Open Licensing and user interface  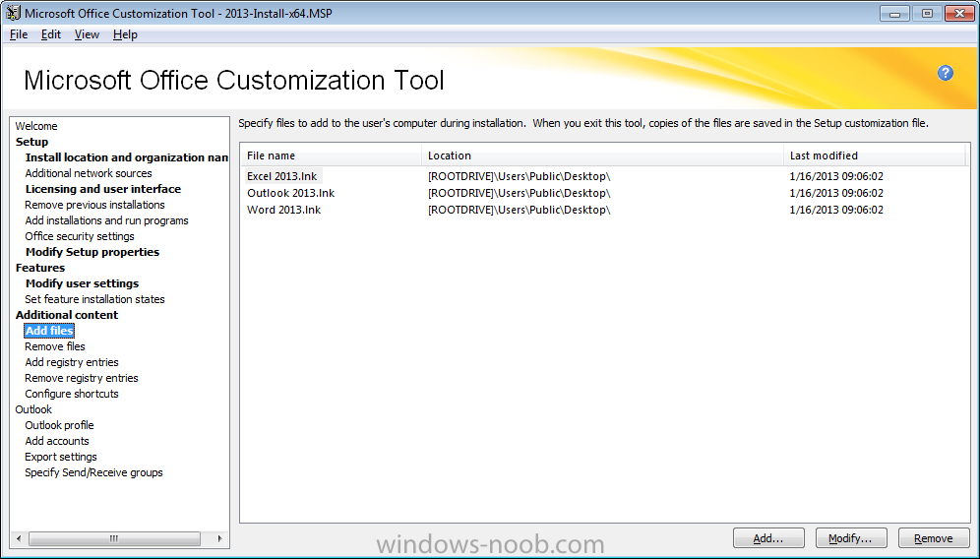tap(103, 189)
